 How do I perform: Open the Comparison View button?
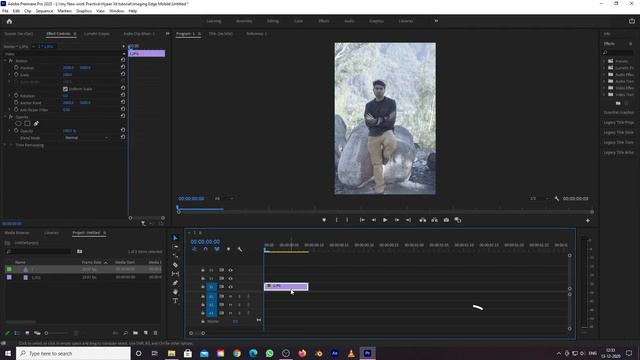pos(458,220)
